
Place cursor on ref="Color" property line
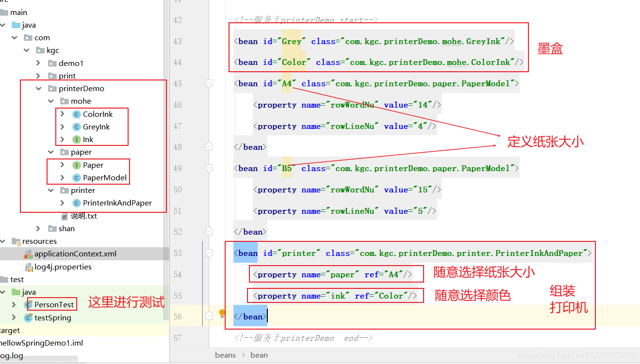tap(335, 296)
